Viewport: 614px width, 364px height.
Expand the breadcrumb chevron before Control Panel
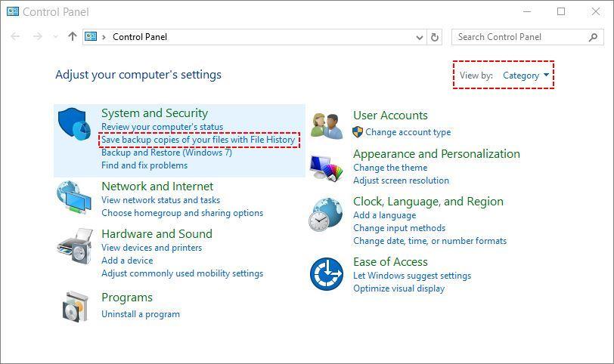(104, 37)
